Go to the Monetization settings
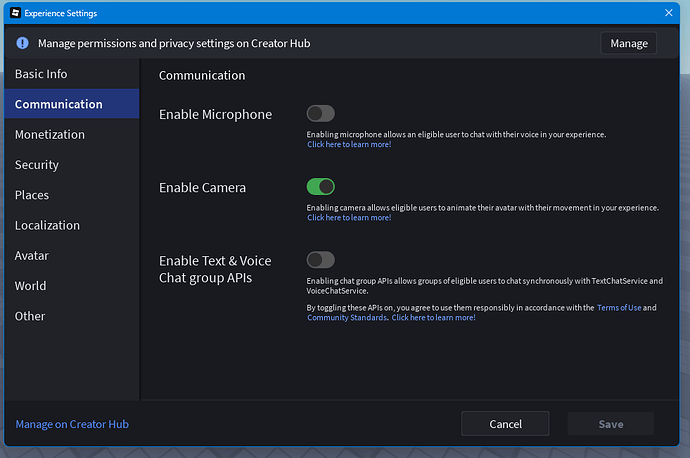 pos(72,134)
